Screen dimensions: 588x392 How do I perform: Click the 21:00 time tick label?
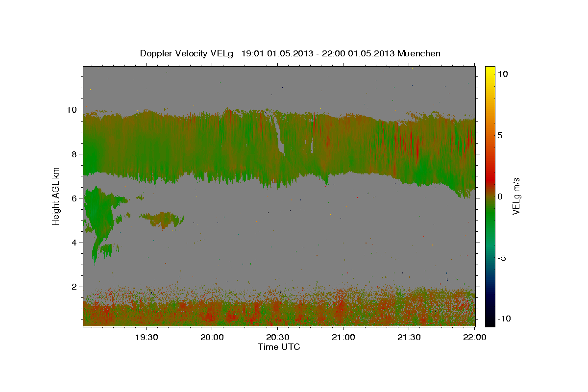pos(343,337)
